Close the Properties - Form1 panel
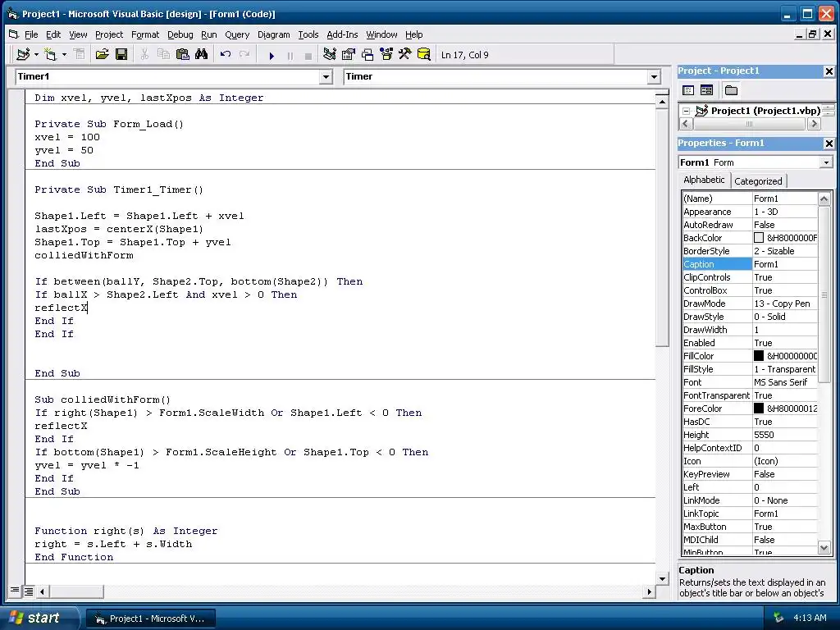The width and height of the screenshot is (840, 630). [x=829, y=144]
